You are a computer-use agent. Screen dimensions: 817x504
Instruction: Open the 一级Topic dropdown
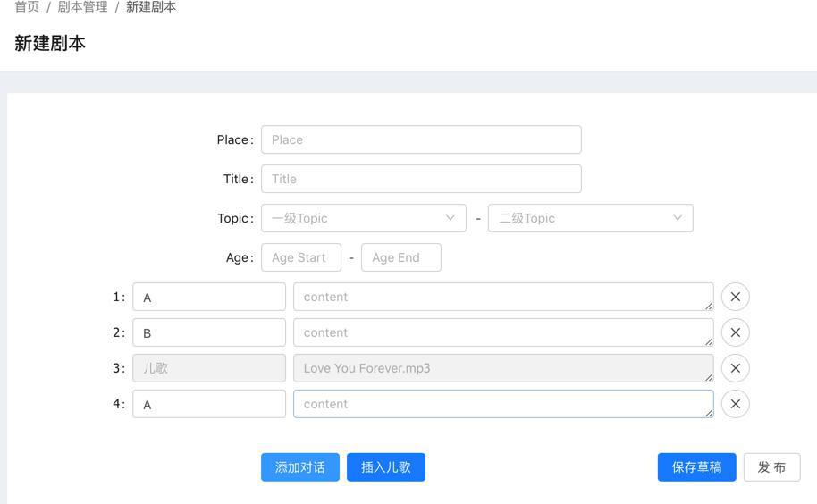pos(363,218)
